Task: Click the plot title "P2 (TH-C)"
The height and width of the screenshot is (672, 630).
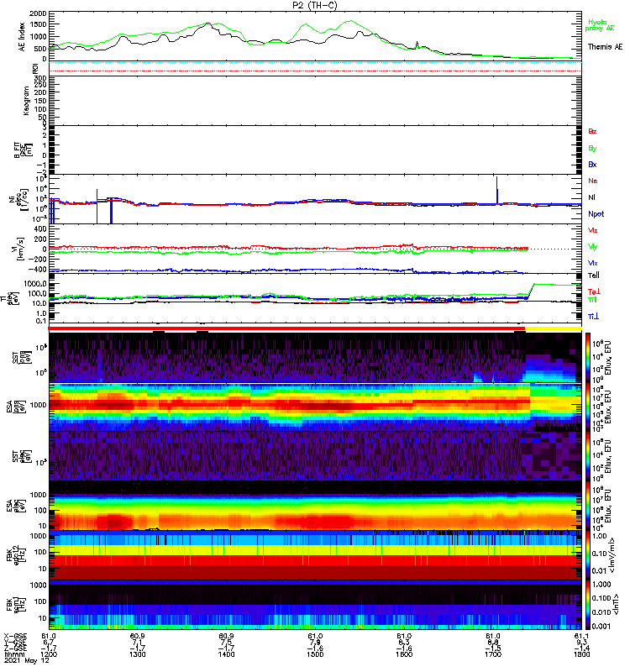Action: (x=314, y=5)
